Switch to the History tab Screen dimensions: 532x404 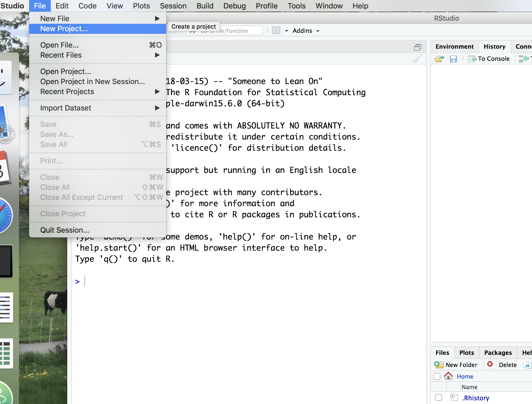pos(494,47)
